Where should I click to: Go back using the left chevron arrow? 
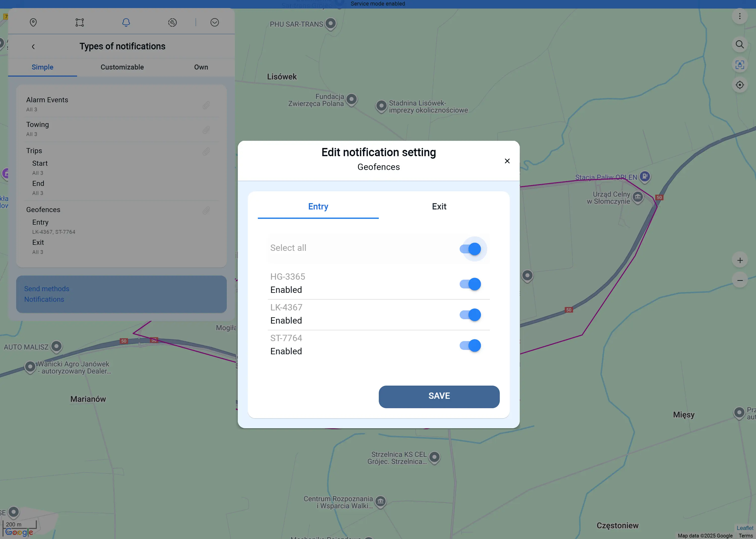coord(33,46)
